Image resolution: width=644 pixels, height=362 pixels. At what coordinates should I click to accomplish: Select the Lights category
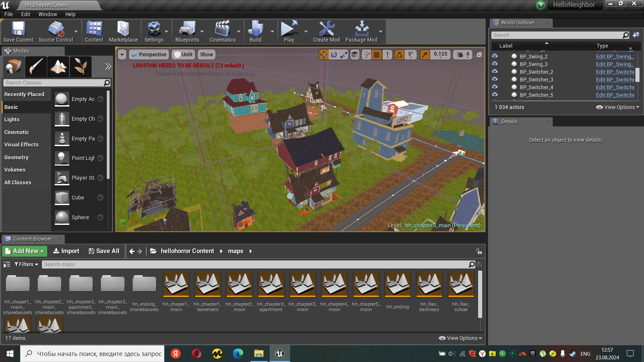click(26, 120)
